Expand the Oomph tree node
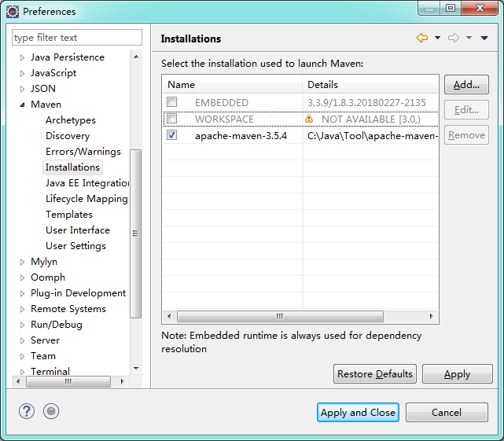Viewport: 504px width, 441px height. coord(22,277)
